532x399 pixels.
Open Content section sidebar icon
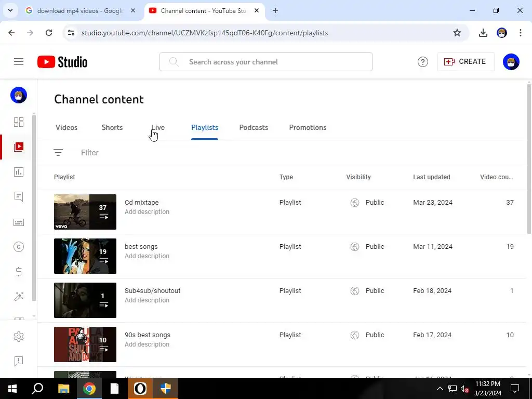pos(19,147)
